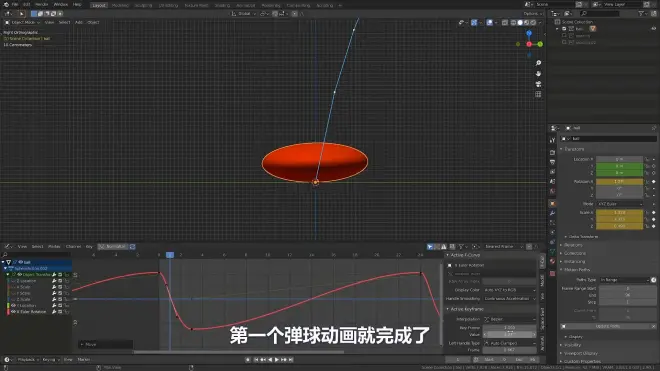This screenshot has width=660, height=371.
Task: Open the World properties tab icon
Action: (552, 191)
